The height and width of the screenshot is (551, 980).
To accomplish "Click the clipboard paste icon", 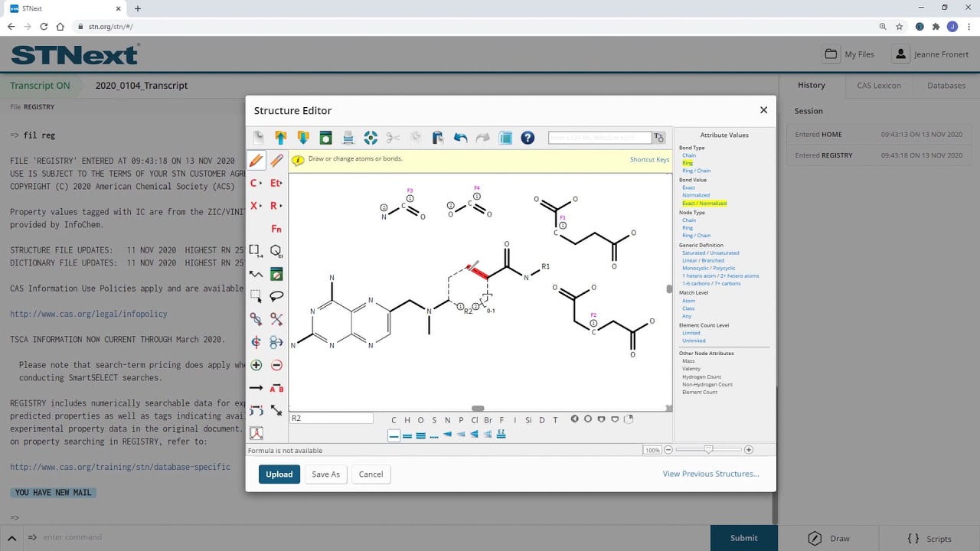I will coord(438,138).
